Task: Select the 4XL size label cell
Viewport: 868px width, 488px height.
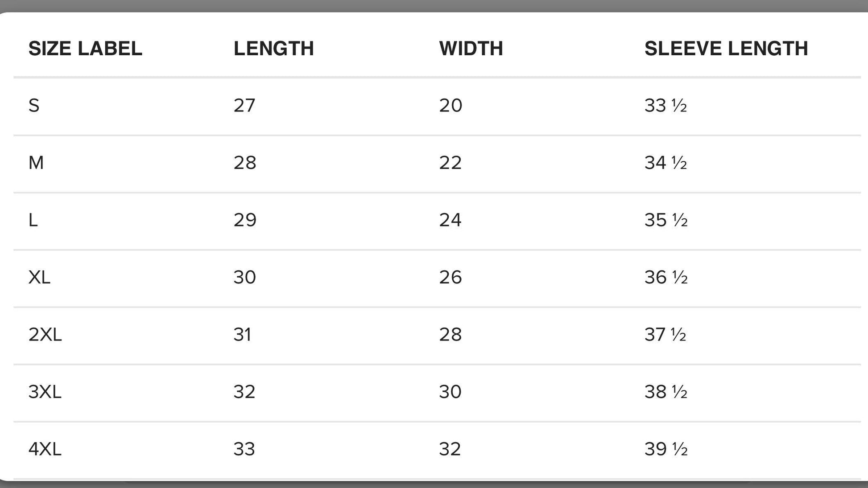Action: (45, 449)
